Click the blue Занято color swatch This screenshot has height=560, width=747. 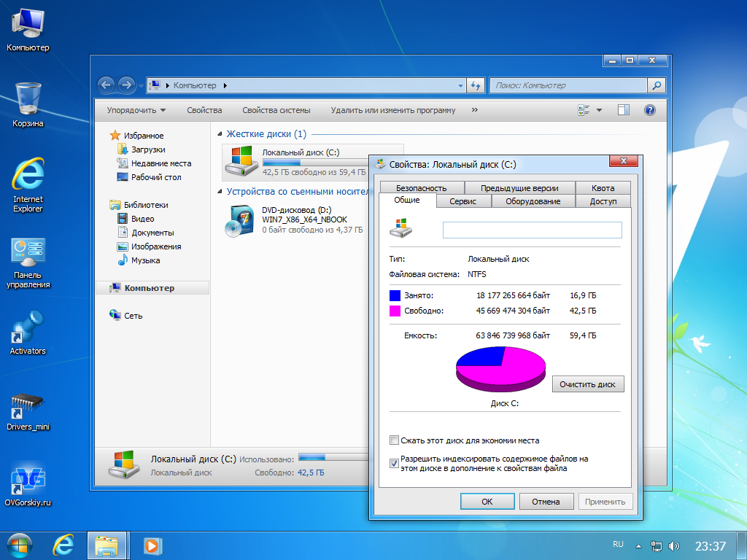395,295
